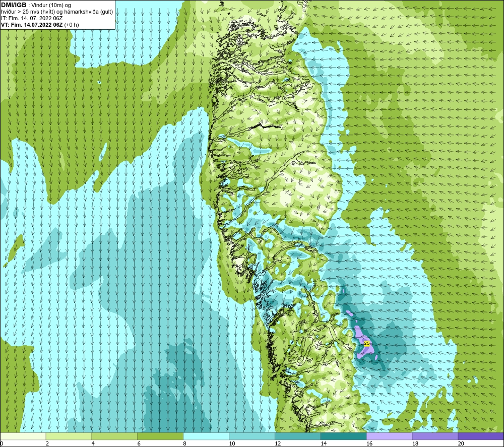Click the scale label '8'
Screen dimensions: 504x447
(x=184, y=443)
